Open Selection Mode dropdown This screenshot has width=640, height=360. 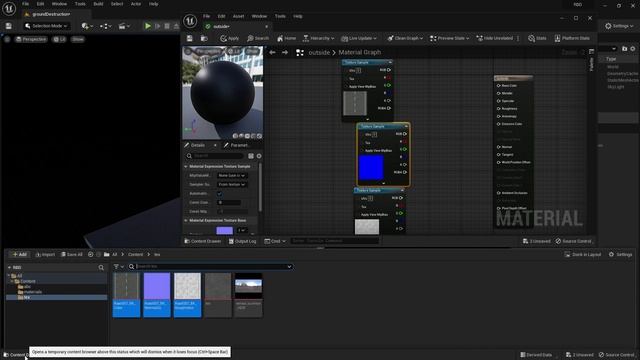tap(46, 26)
